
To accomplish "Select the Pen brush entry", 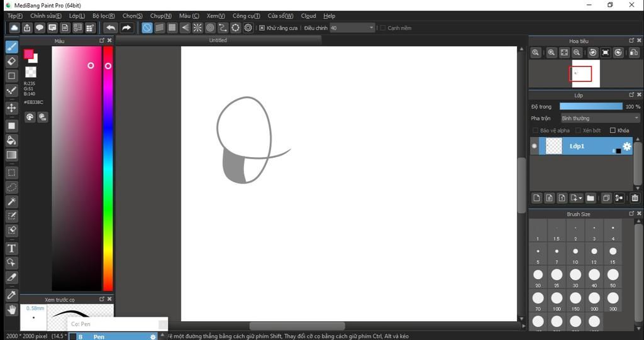I will (113, 336).
